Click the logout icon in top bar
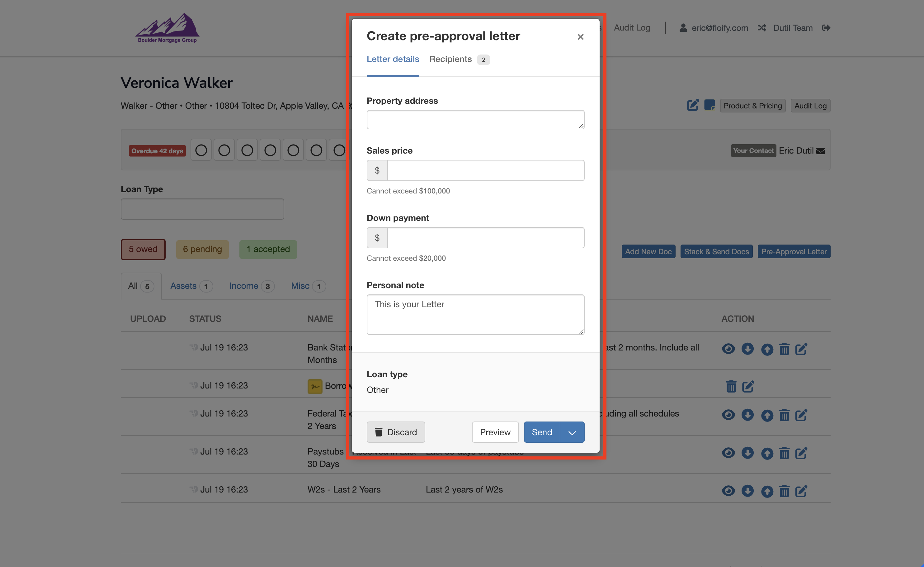Screen dimensions: 924x567 (x=827, y=27)
